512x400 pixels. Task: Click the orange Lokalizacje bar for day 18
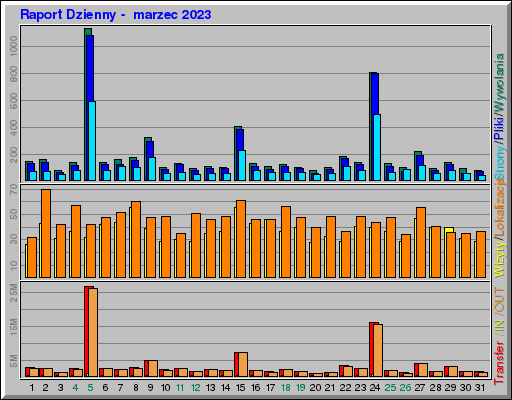click(x=286, y=242)
